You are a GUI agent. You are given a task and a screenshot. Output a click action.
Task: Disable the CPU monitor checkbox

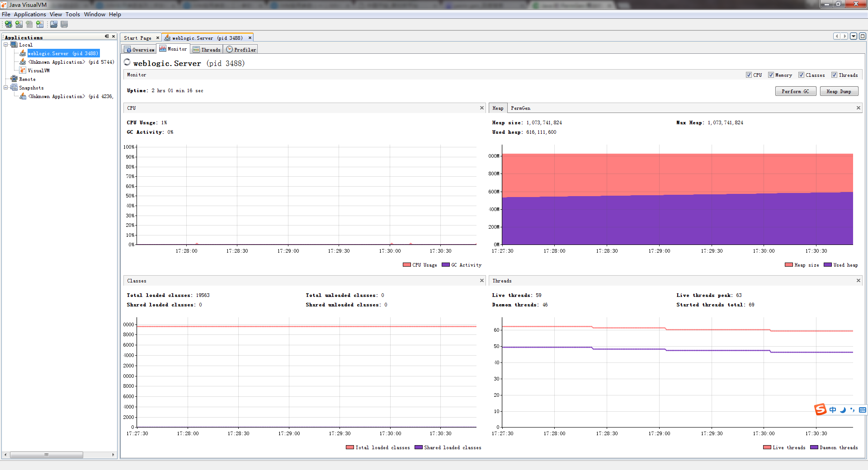pos(749,75)
